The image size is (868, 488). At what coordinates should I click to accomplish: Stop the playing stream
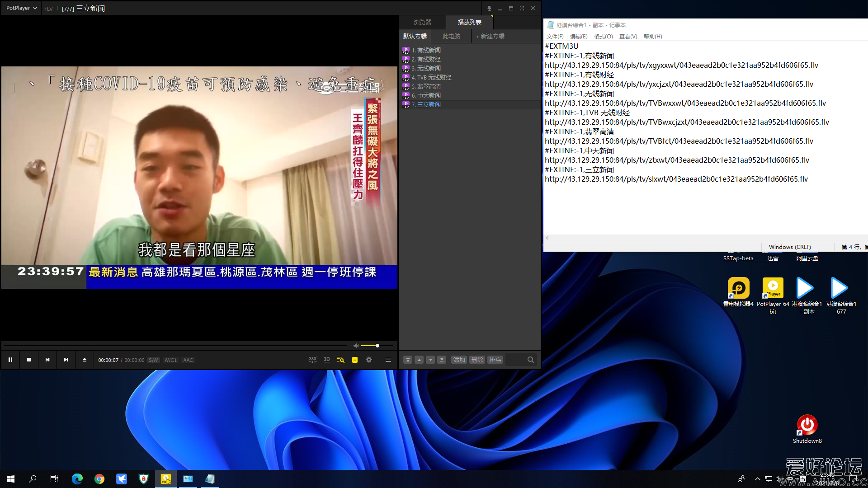click(29, 360)
